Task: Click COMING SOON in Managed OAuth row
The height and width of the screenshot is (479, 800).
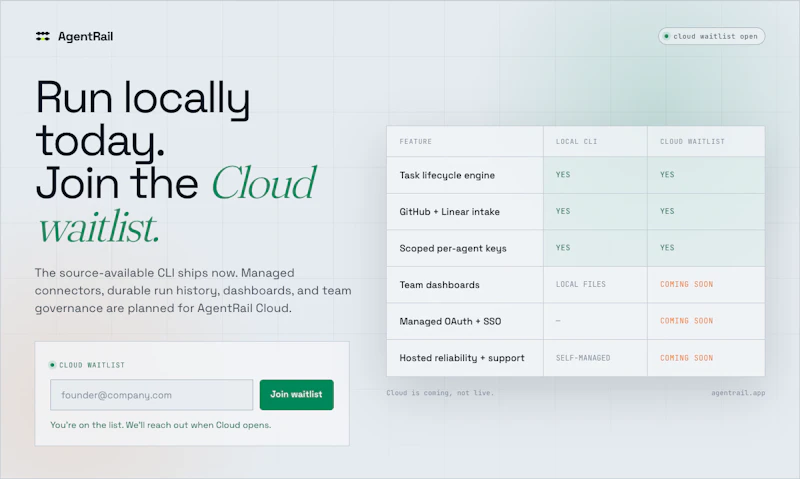Action: point(686,321)
